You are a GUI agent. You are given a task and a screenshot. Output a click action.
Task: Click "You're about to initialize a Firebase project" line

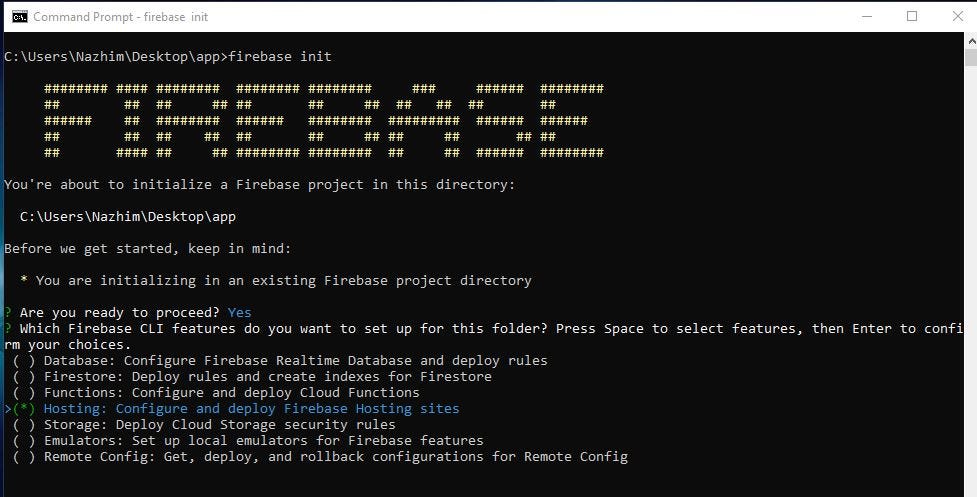[260, 185]
